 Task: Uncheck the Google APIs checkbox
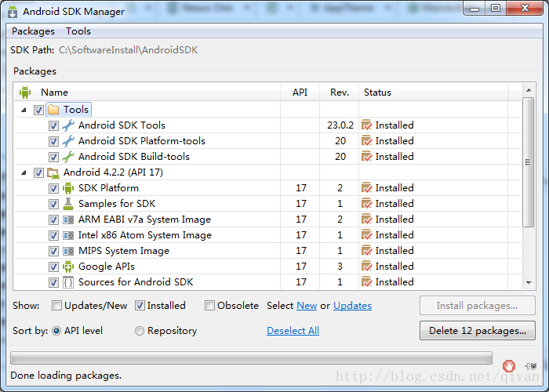(53, 267)
